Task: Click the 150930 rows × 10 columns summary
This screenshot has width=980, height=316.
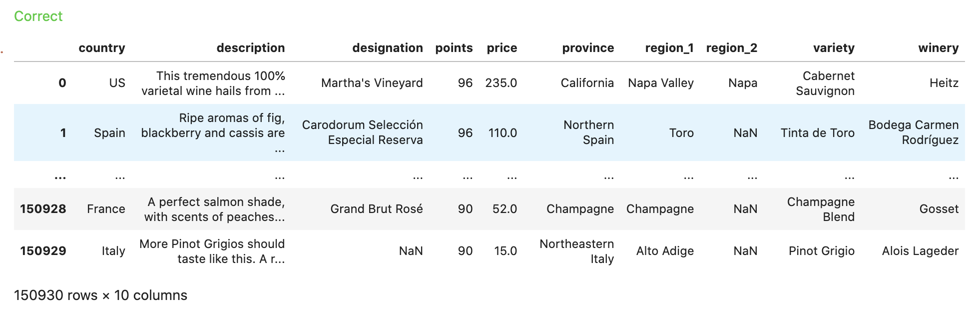Action: pyautogui.click(x=100, y=295)
